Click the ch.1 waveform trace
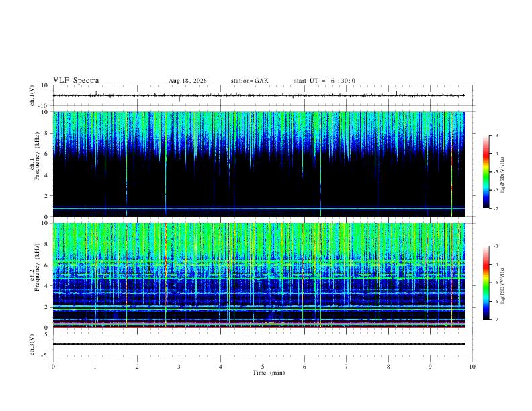Viewport: 532px width, 411px height. point(259,95)
